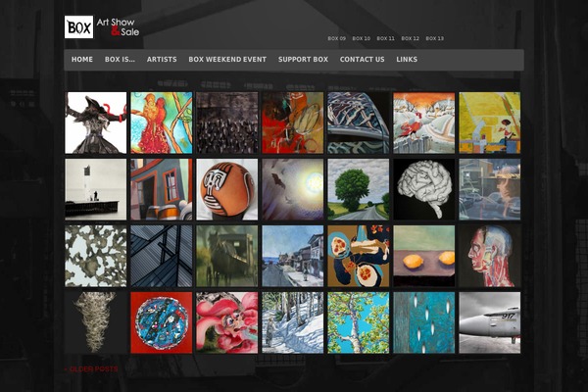Viewport: 588px width, 392px height.
Task: Open the orange ball with face thumbnail
Action: point(227,189)
